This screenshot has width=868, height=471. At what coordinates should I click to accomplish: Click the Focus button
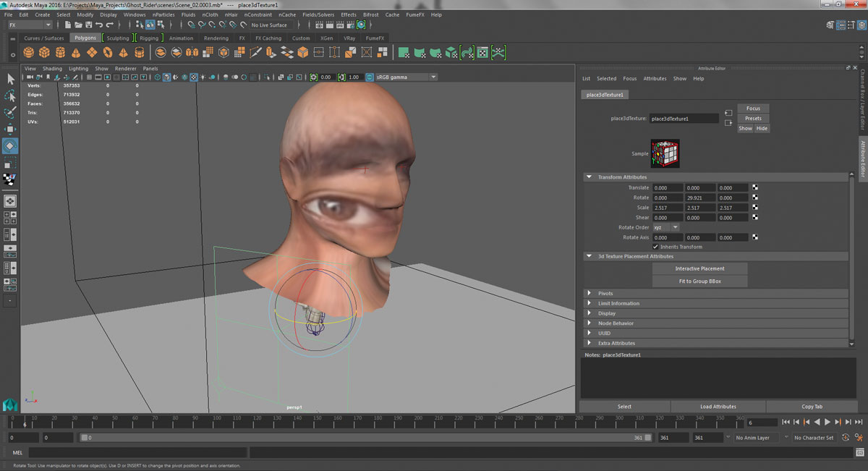point(753,108)
